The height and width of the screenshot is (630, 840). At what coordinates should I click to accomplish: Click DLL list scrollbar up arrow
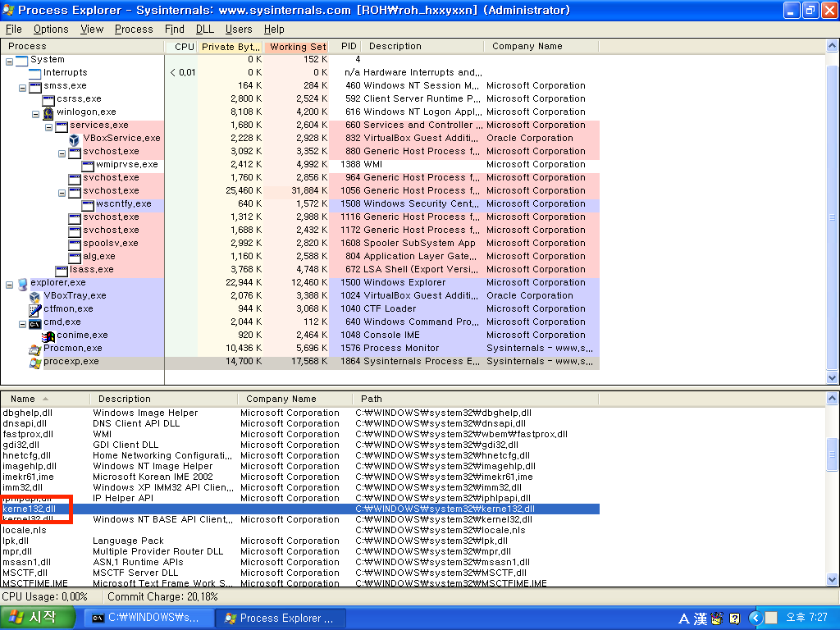[x=832, y=398]
